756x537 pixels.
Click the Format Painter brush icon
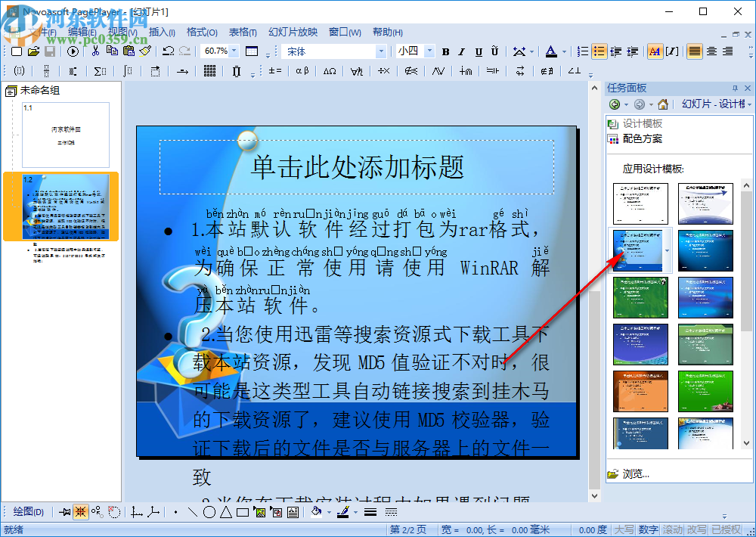point(146,51)
